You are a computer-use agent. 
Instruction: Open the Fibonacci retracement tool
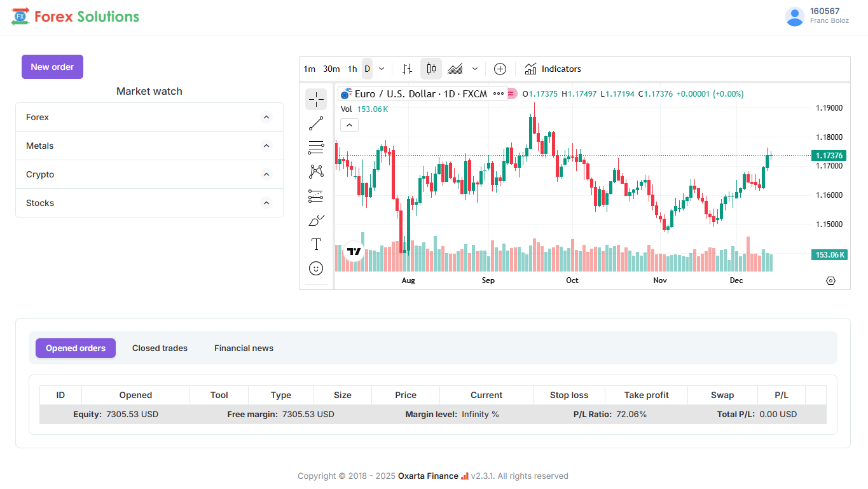(x=316, y=148)
